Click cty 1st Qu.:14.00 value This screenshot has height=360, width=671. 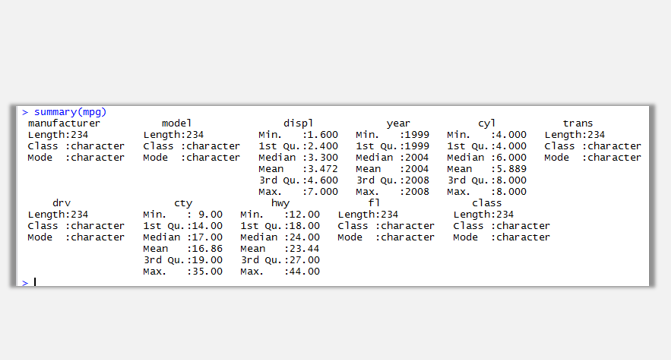tap(183, 226)
